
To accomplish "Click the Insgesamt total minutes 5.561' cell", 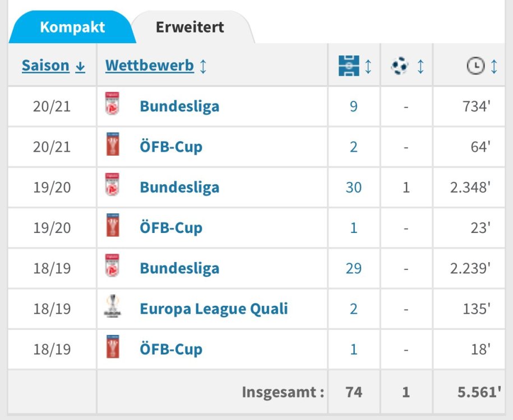I will 479,392.
